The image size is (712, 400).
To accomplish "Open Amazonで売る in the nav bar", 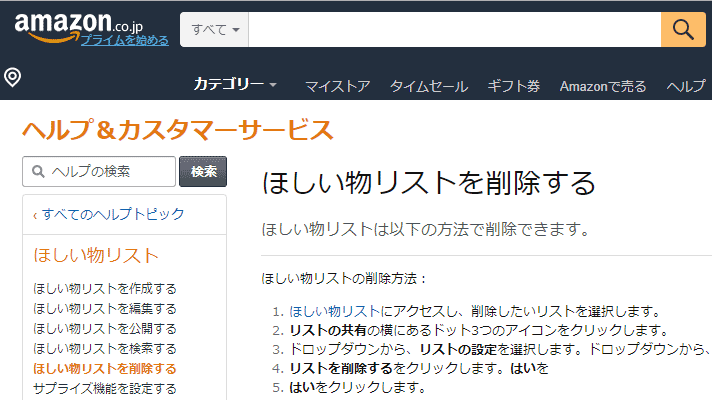I will tap(603, 86).
